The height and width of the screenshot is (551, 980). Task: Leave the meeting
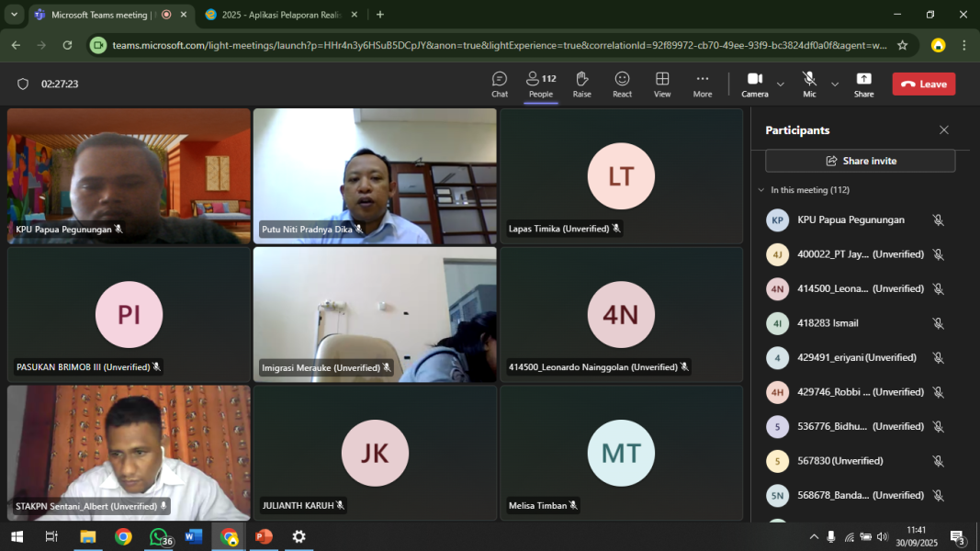coord(923,84)
